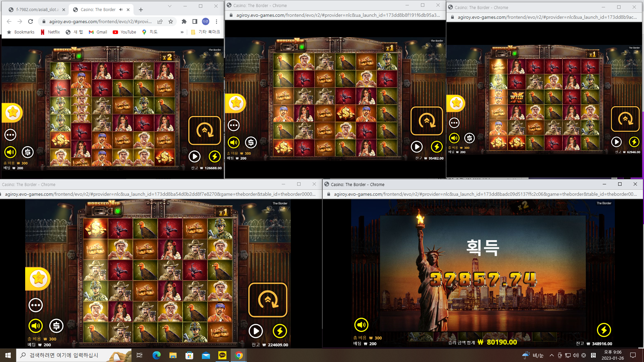Open the 지도 maps bookmark
Screen dimensions: 644x362
[150, 32]
